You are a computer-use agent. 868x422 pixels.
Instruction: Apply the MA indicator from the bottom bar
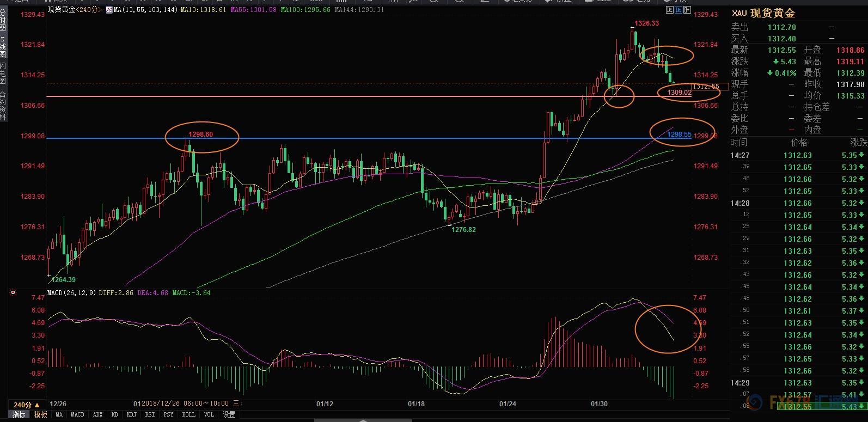[59, 415]
